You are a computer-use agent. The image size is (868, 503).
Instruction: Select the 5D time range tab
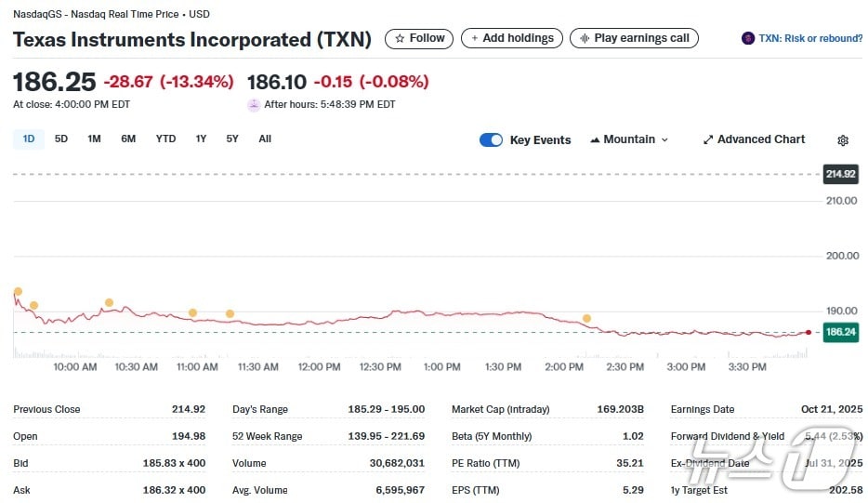coord(61,139)
